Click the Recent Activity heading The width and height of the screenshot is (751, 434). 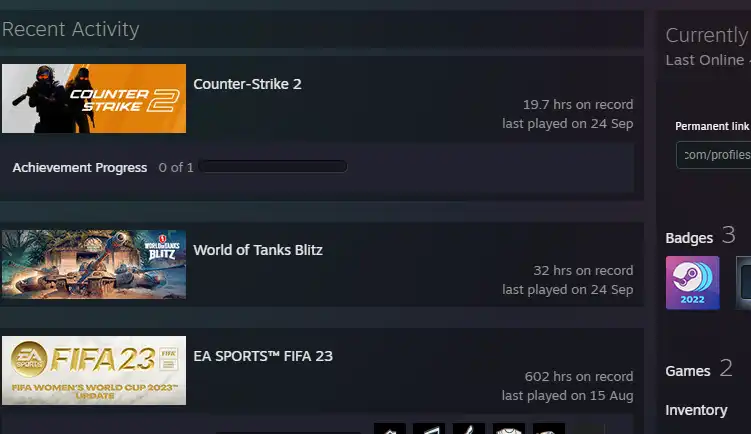pos(70,29)
